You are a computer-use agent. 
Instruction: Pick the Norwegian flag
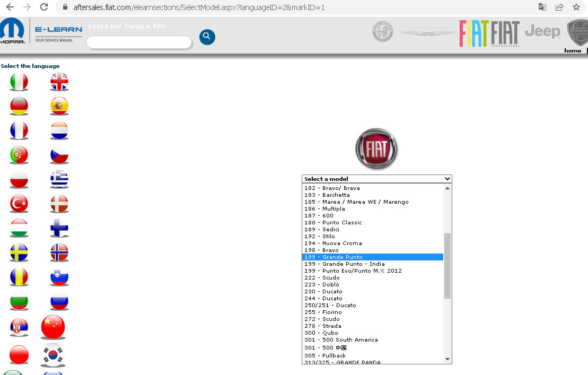pos(59,252)
